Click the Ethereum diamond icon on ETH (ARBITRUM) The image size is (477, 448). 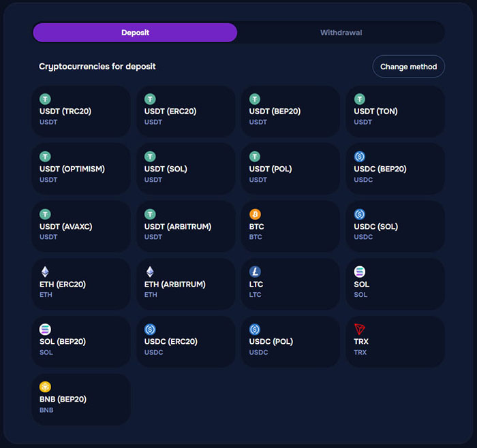pos(150,272)
